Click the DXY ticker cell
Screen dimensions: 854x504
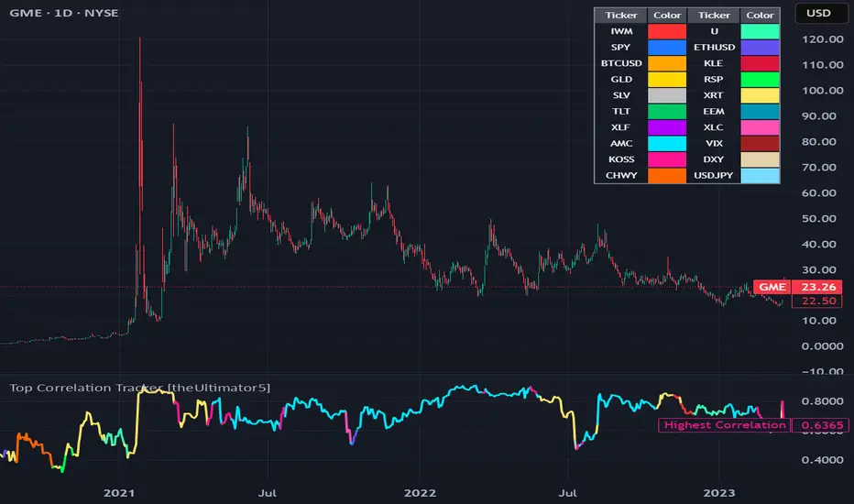tap(714, 159)
